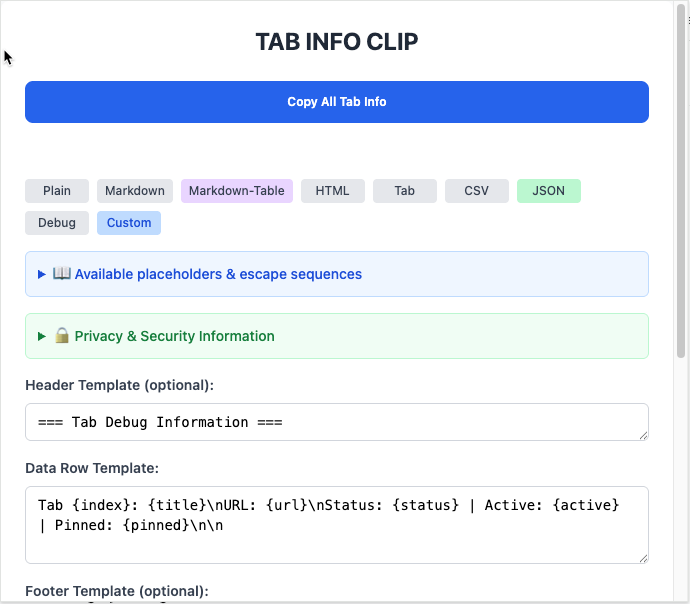Click Data Row Template resize grip
This screenshot has width=690, height=604.
643,558
